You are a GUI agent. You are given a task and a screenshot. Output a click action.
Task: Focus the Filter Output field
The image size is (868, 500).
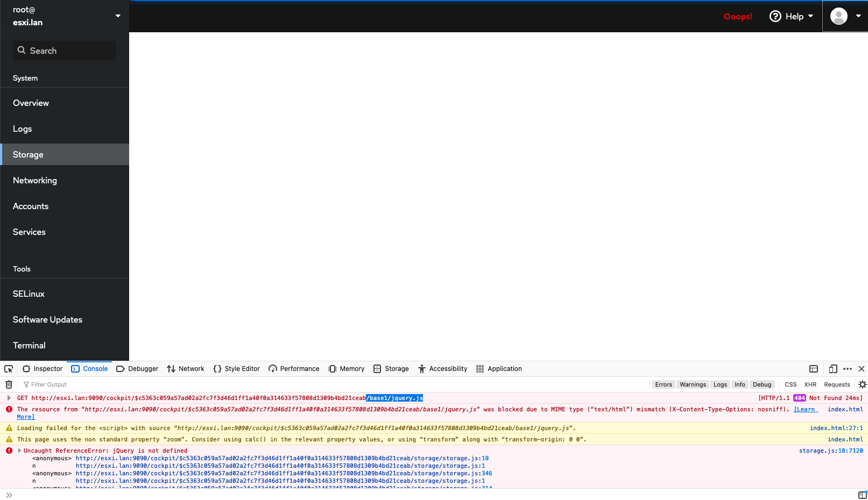334,384
